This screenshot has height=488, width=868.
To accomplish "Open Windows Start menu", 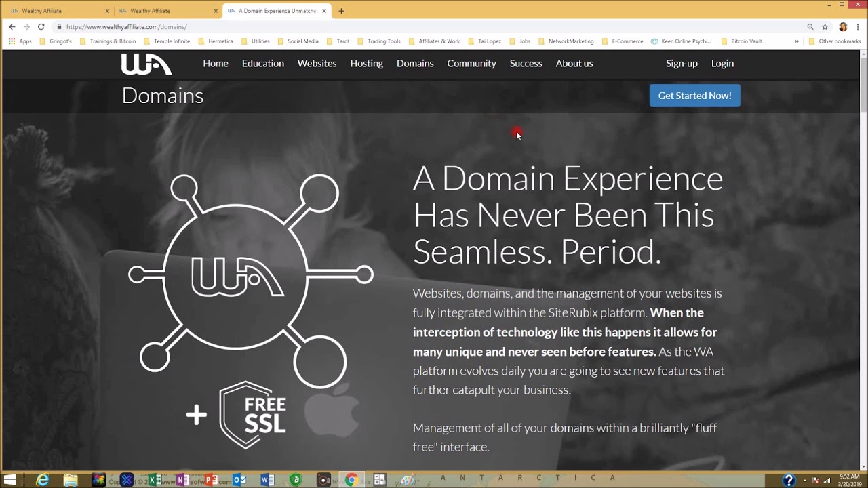I will point(10,480).
